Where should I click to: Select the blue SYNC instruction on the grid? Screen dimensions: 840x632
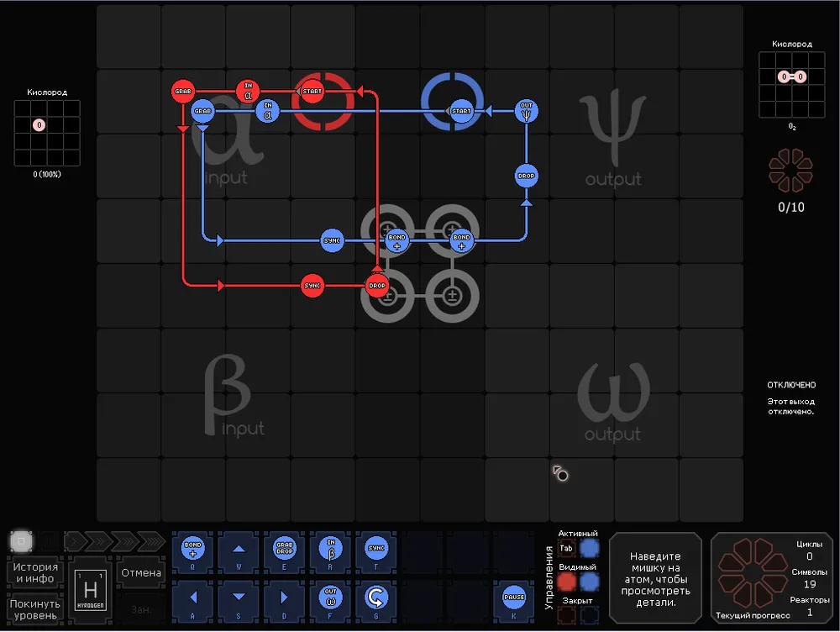(332, 240)
